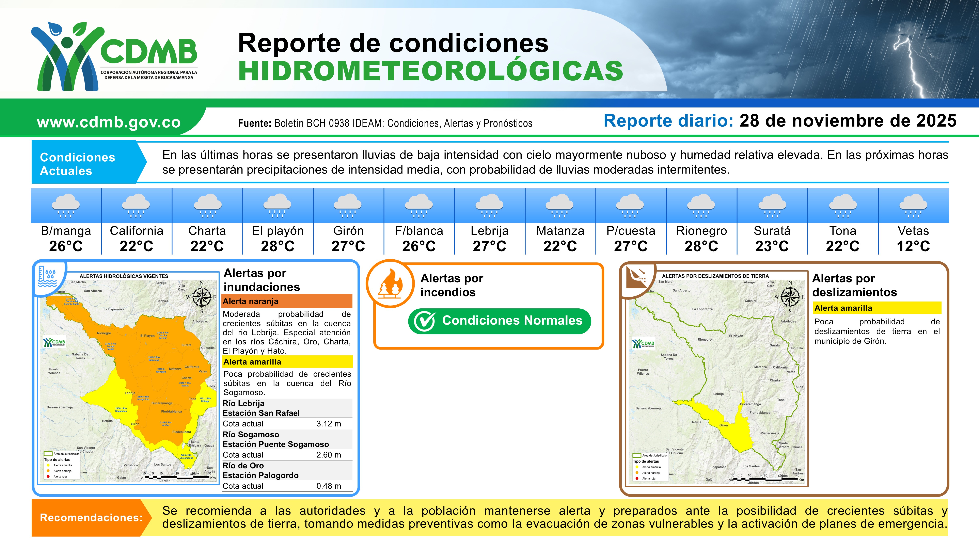Open the www.cdmb.gov.co website link
The height and width of the screenshot is (551, 980).
[x=109, y=122]
